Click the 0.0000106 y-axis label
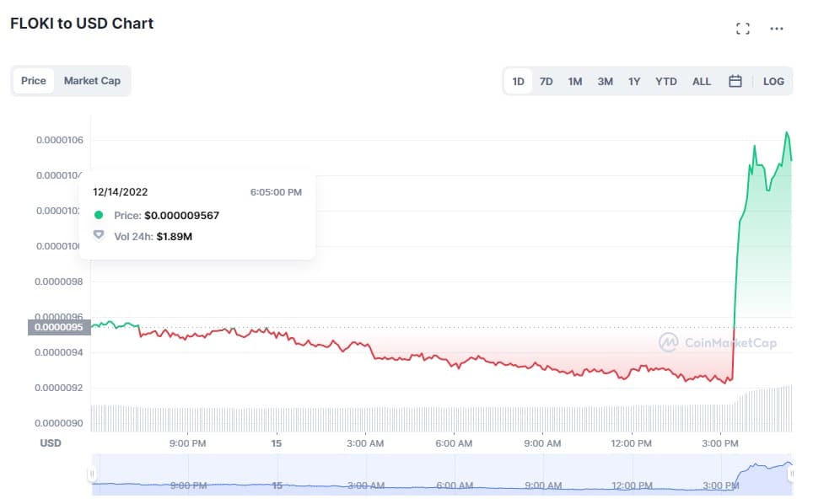Screen dimensions: 813x504 [60, 140]
